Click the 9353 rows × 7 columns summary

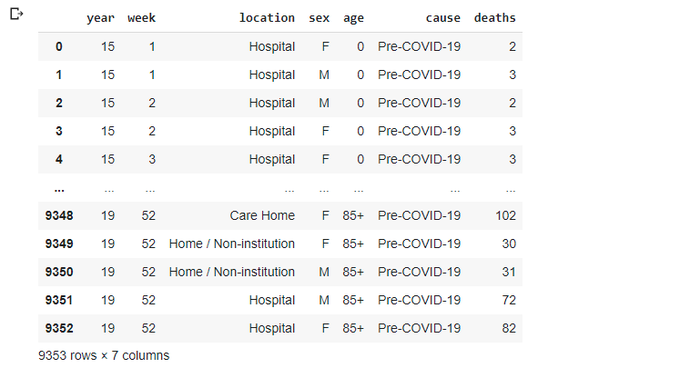(x=104, y=355)
